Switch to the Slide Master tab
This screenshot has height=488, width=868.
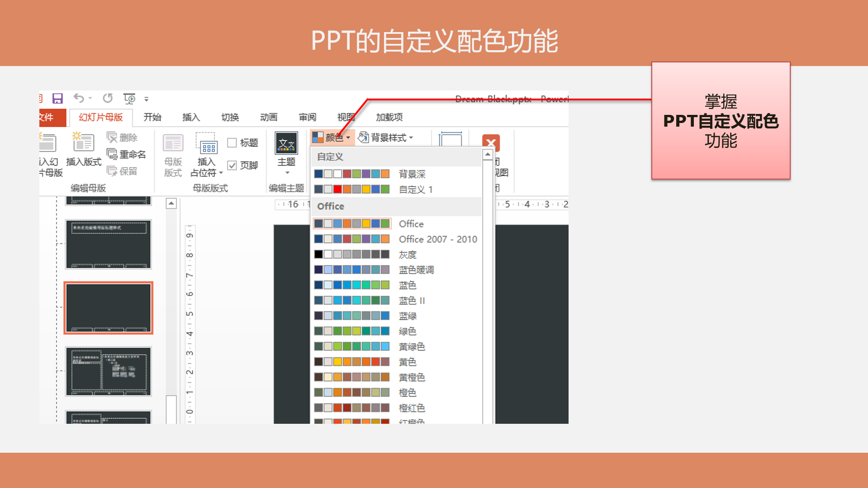click(101, 118)
